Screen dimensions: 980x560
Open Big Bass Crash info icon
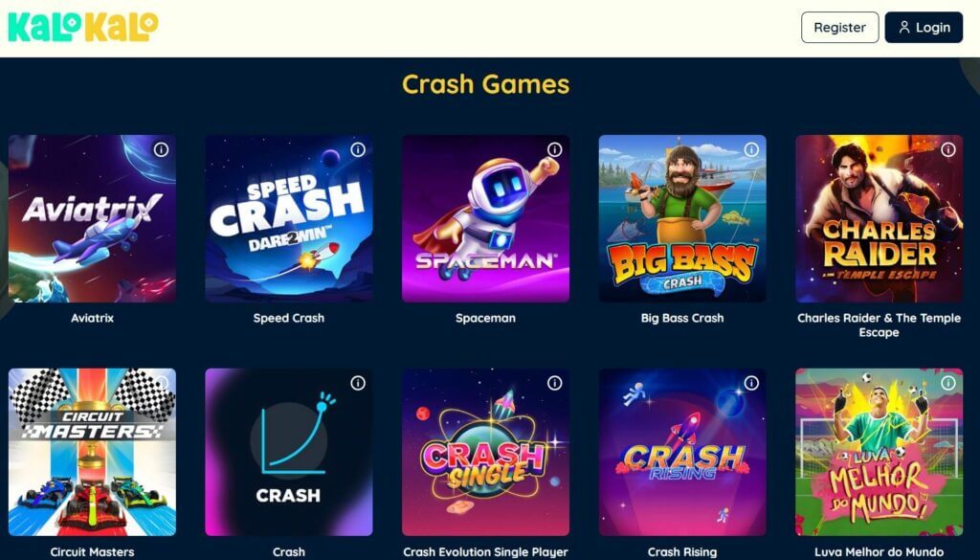[x=751, y=150]
